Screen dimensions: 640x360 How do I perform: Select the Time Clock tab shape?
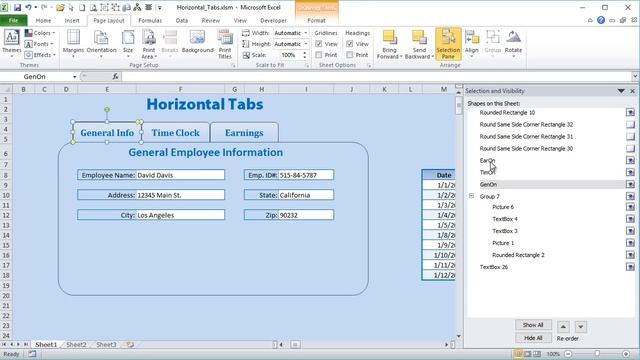(x=176, y=133)
